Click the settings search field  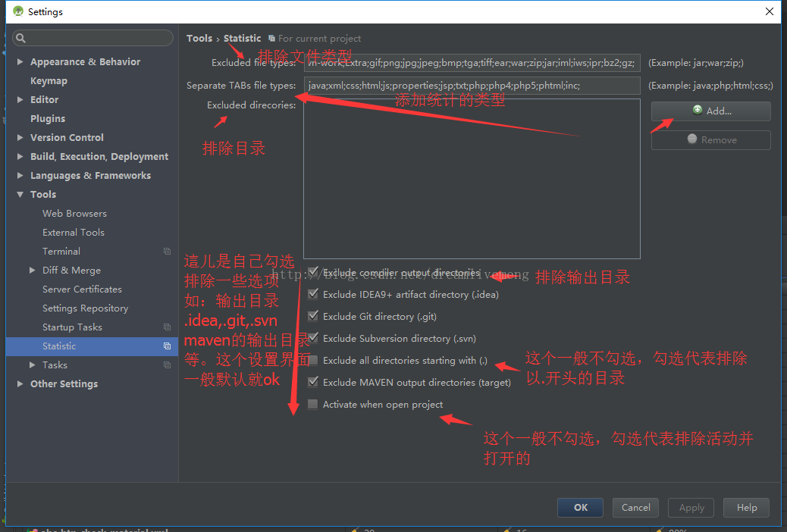92,38
